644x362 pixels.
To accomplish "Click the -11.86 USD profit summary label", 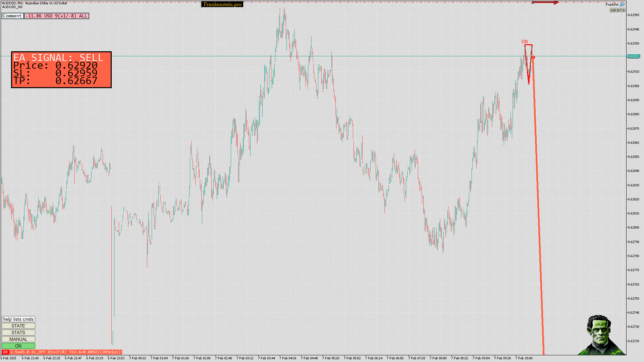I will click(x=56, y=16).
